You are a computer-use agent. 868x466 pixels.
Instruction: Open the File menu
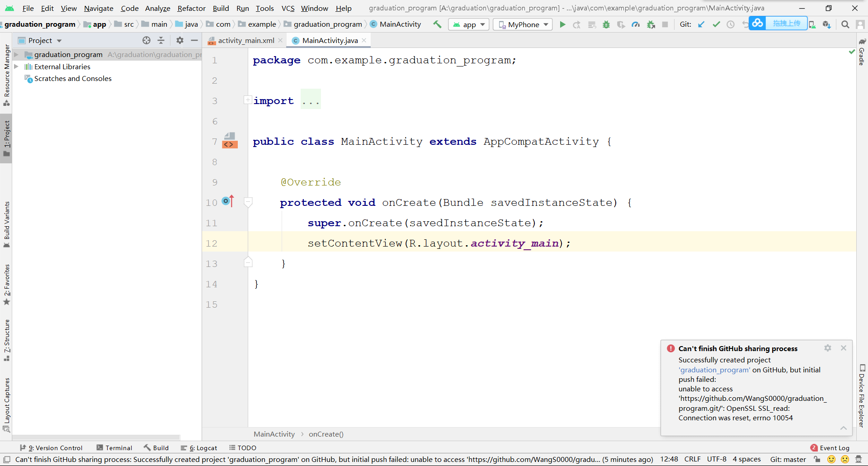pyautogui.click(x=28, y=8)
